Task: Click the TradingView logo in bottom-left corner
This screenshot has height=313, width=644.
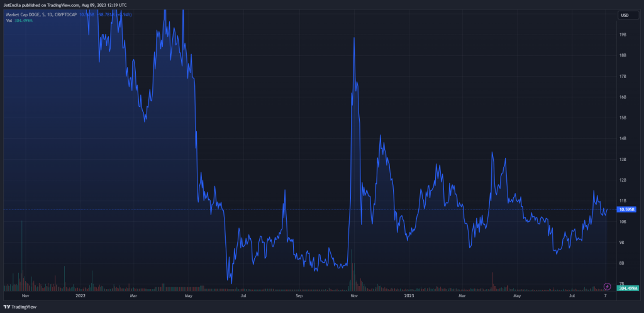Action: click(21, 307)
